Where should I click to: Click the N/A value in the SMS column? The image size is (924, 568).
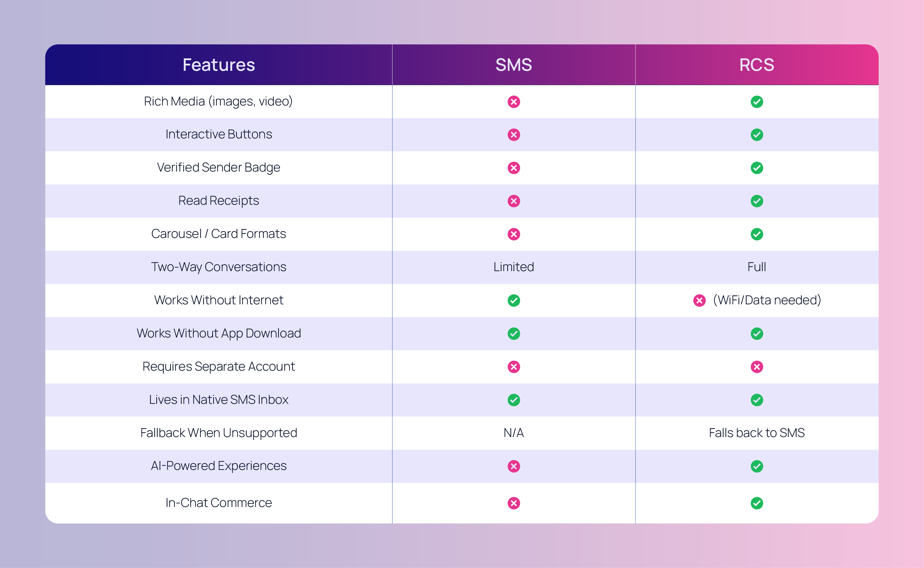(x=513, y=433)
